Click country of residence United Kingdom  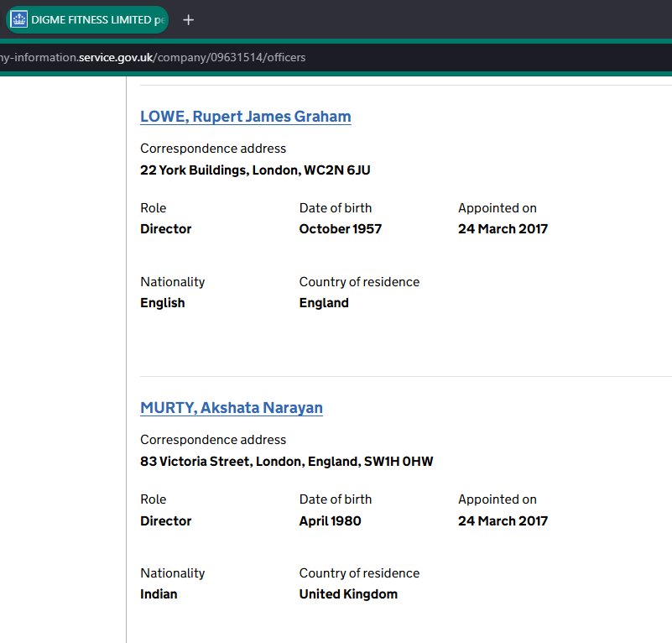click(x=348, y=594)
